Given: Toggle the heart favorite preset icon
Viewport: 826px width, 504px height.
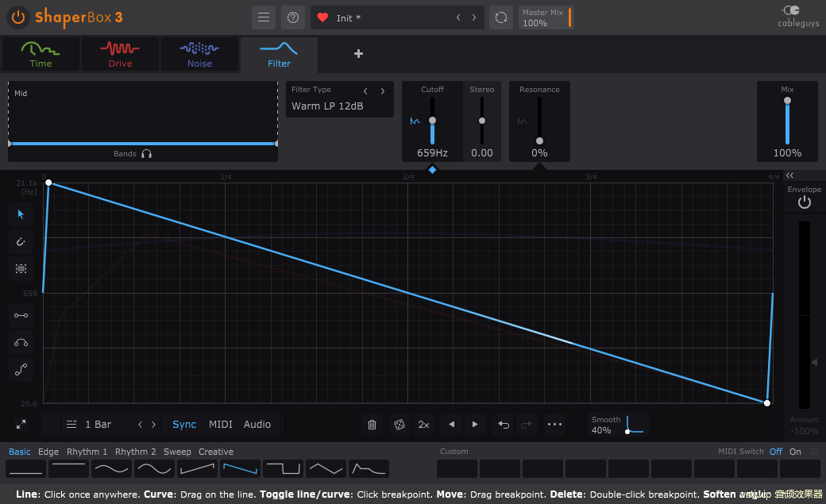Looking at the screenshot, I should [x=322, y=17].
